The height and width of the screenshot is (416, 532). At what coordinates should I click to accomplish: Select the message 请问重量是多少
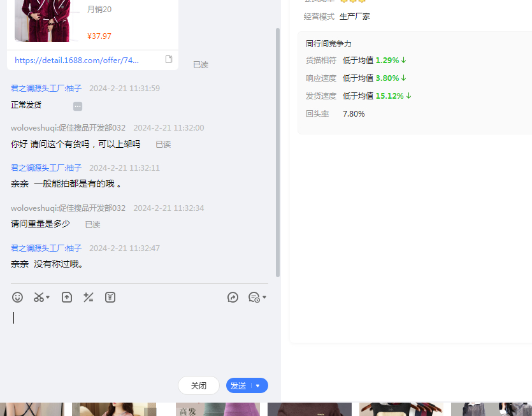point(40,224)
